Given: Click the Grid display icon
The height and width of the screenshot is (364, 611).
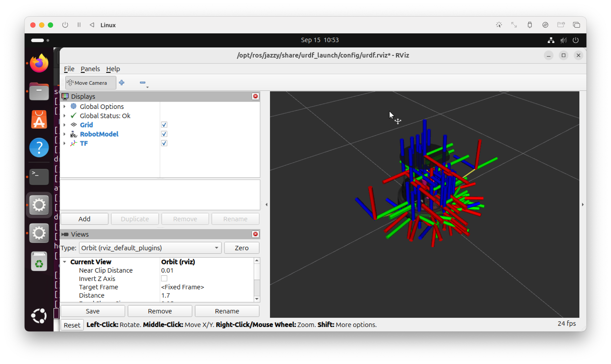Looking at the screenshot, I should pos(73,125).
